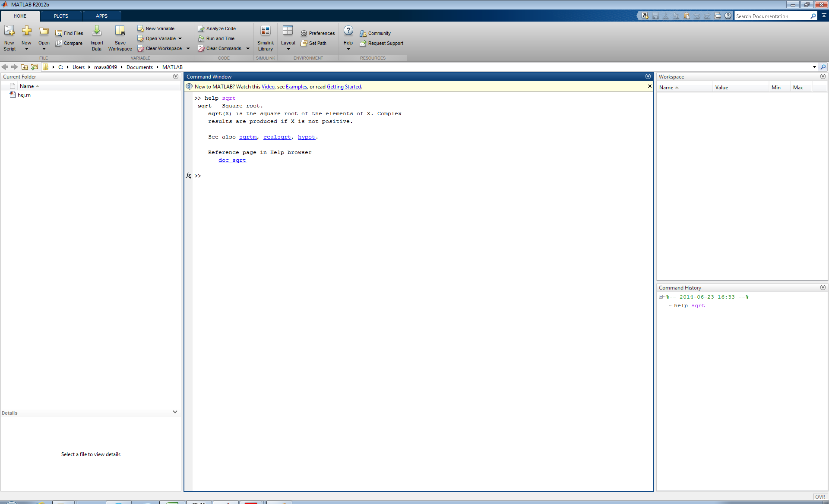Close the New to MATLAB banner
Image resolution: width=829 pixels, height=504 pixels.
pyautogui.click(x=649, y=86)
